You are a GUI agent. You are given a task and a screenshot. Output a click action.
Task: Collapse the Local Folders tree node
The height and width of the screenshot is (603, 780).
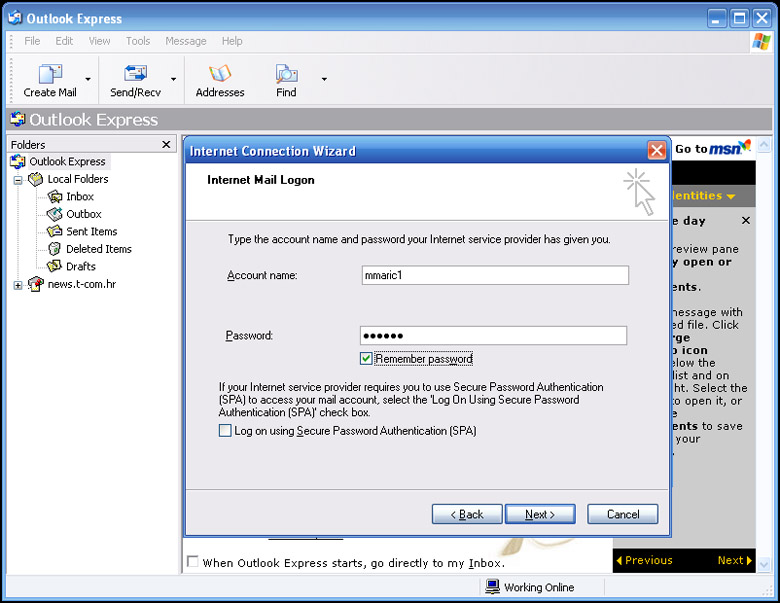coord(18,180)
